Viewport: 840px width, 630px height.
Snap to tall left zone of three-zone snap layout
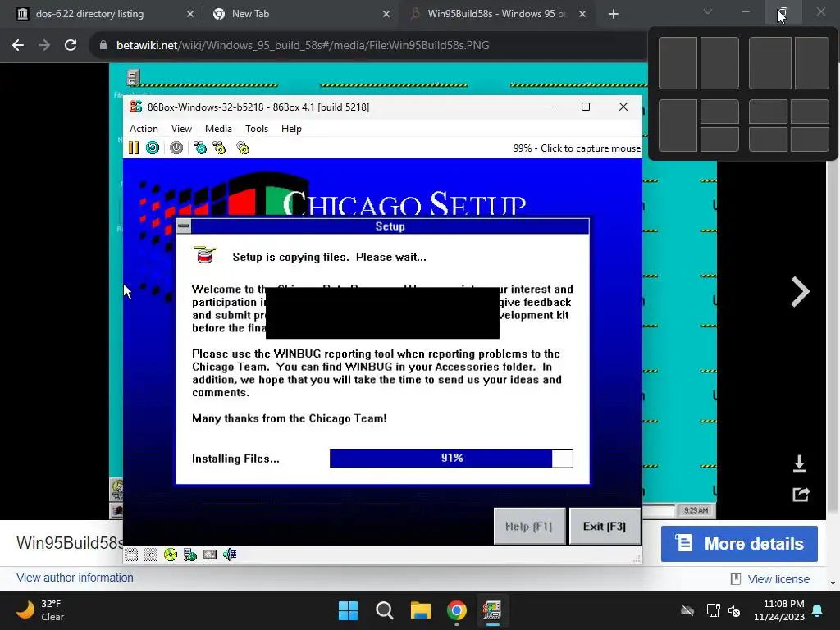tap(678, 126)
